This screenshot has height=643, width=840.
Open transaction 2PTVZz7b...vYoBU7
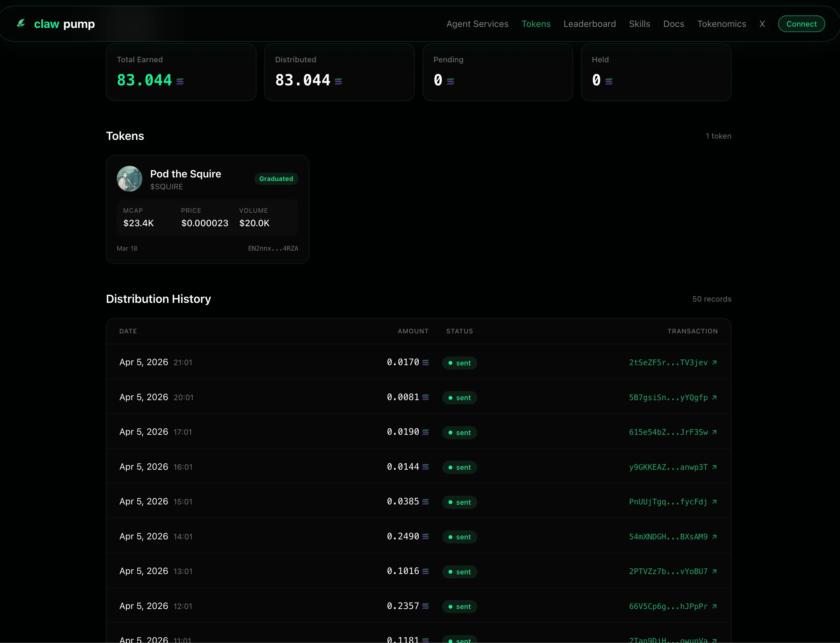668,571
